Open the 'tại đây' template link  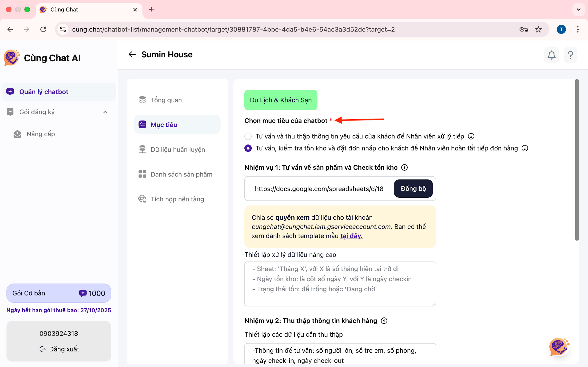pos(351,236)
